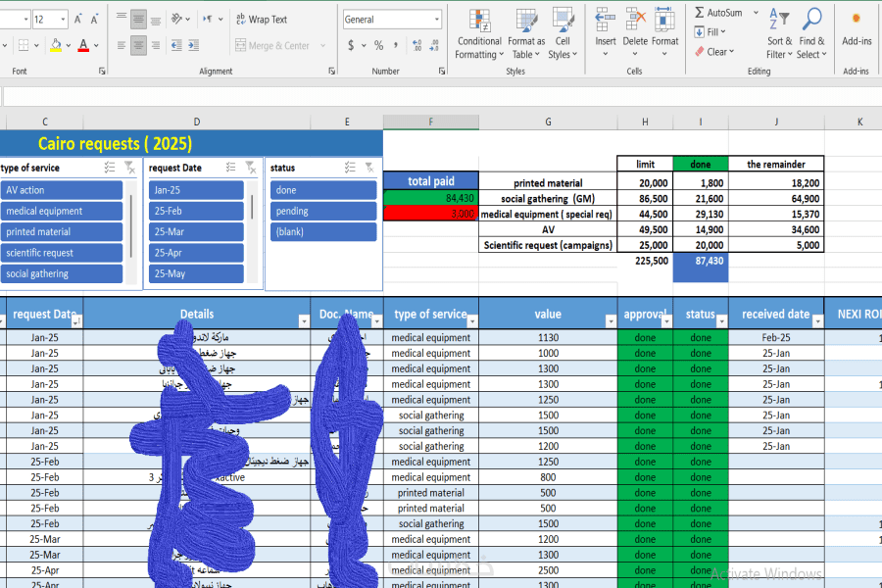Click AutoSum

tap(719, 13)
